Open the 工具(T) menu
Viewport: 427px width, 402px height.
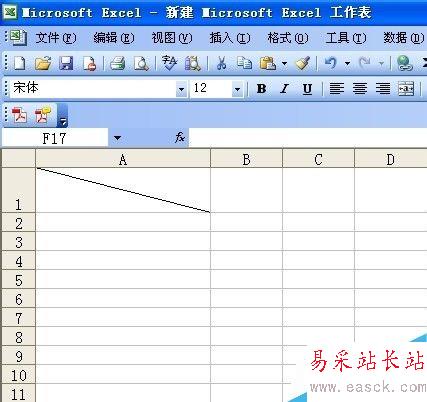tap(346, 38)
